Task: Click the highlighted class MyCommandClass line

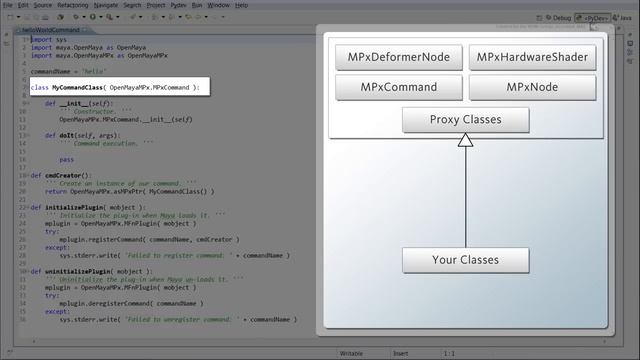Action: pos(120,87)
